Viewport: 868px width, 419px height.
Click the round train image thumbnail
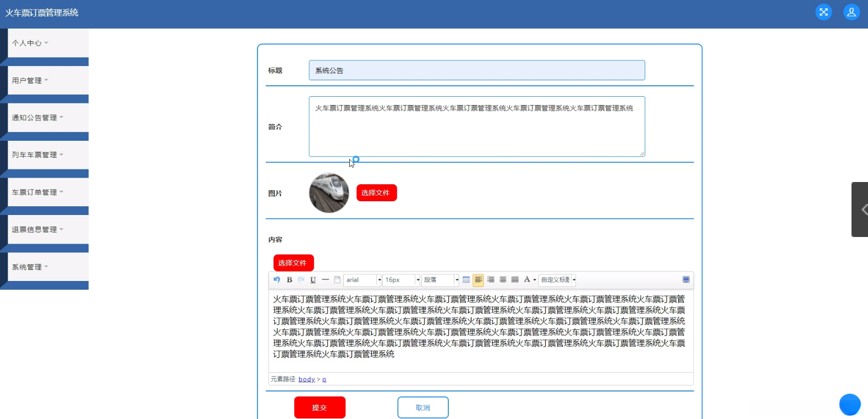(x=329, y=193)
